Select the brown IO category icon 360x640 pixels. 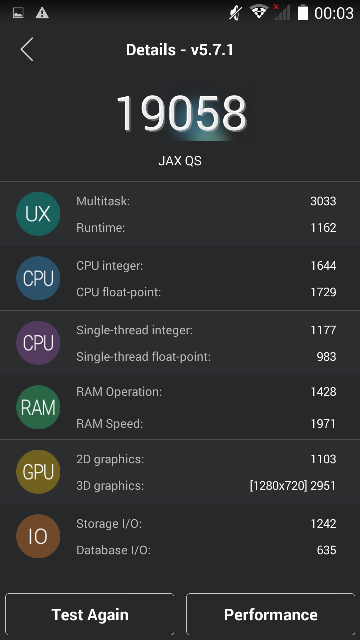38,536
